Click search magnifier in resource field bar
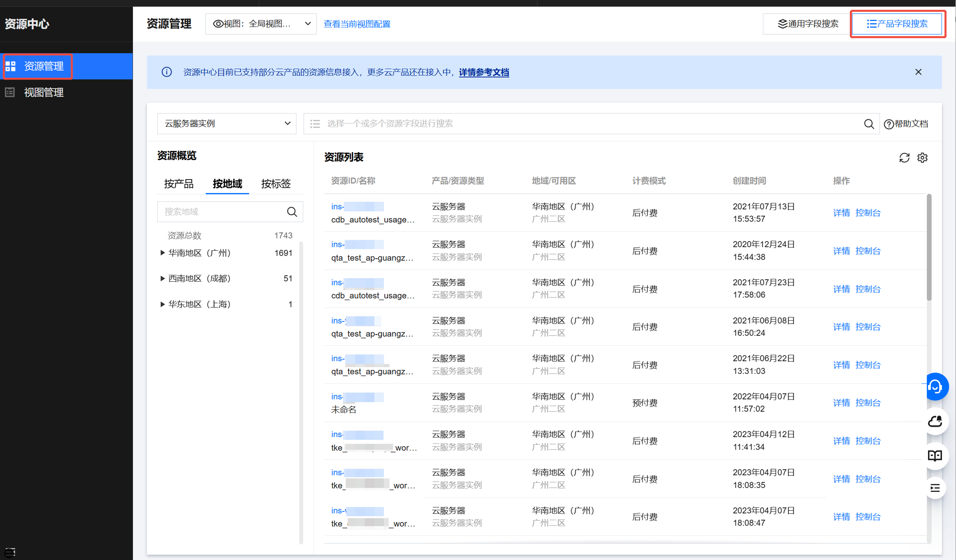The image size is (956, 560). [x=869, y=124]
